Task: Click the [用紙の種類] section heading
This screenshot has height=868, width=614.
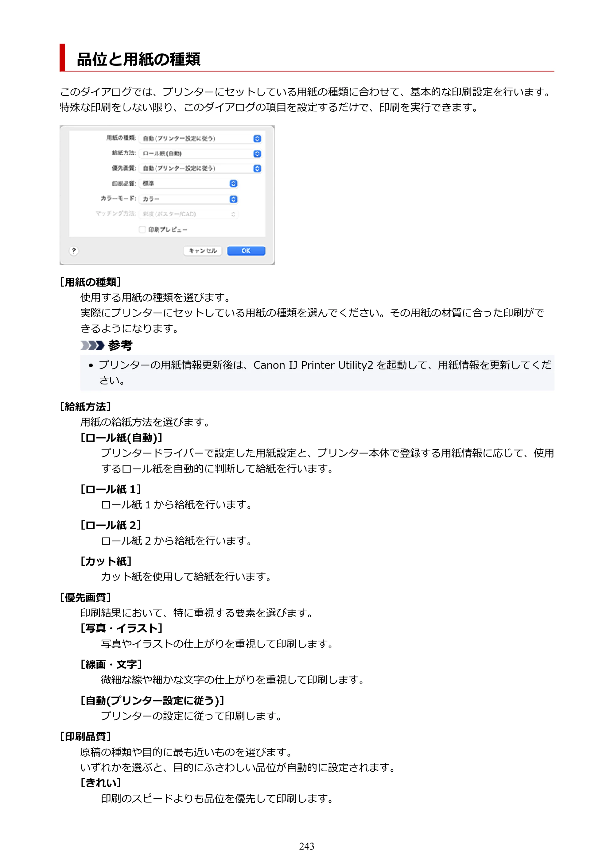Action: tap(91, 282)
